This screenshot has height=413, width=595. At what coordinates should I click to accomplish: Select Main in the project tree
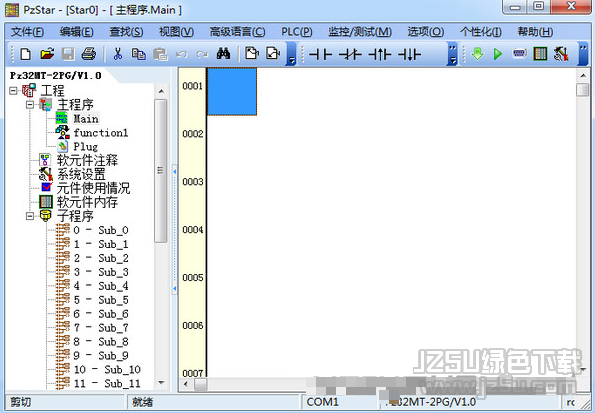tap(86, 119)
